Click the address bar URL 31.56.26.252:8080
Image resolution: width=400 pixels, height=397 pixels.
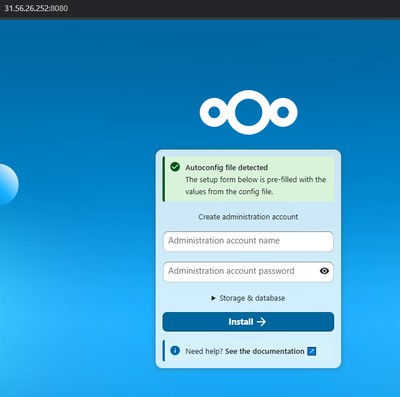(x=36, y=8)
